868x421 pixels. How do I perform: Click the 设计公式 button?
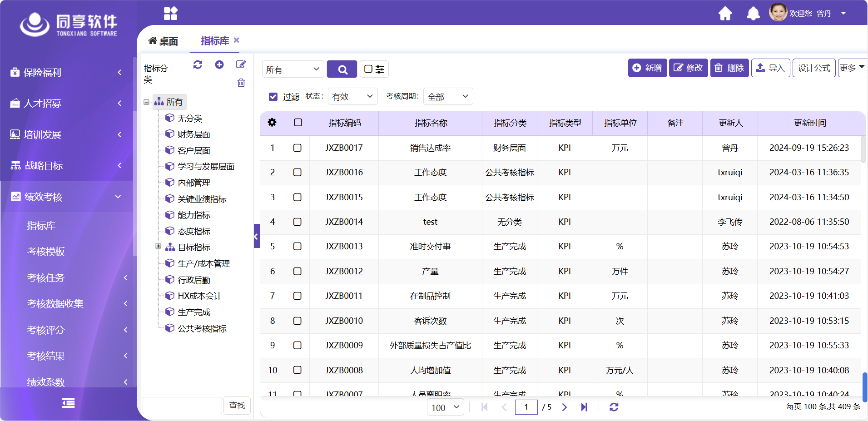pyautogui.click(x=814, y=68)
